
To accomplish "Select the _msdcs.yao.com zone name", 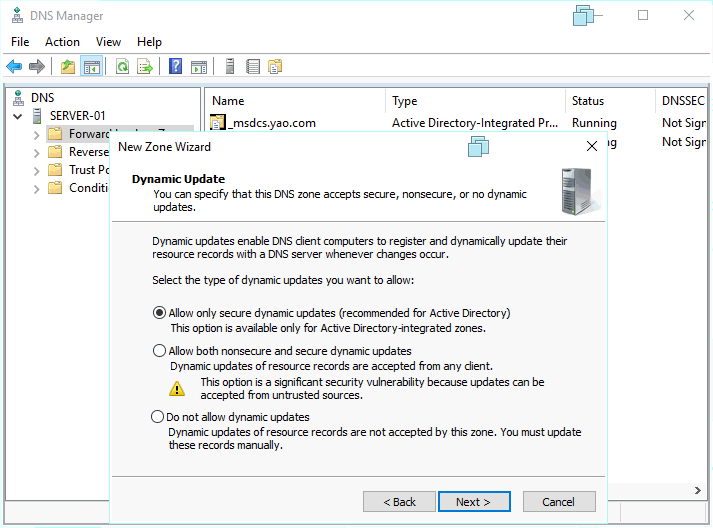I will click(x=272, y=123).
